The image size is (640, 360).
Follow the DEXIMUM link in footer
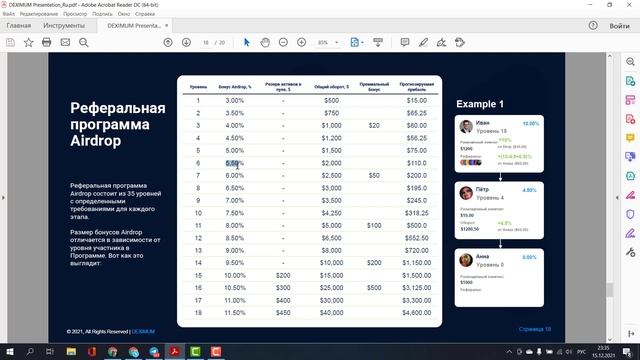pos(143,331)
